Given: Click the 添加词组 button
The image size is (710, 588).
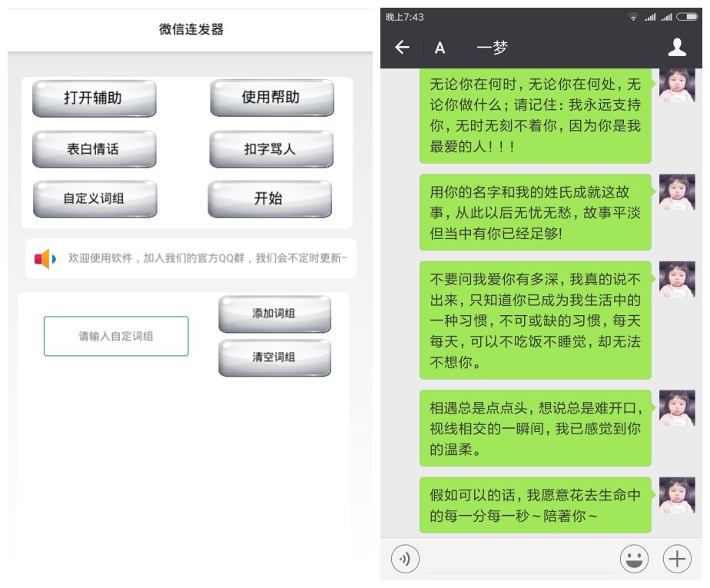Looking at the screenshot, I should click(x=274, y=314).
